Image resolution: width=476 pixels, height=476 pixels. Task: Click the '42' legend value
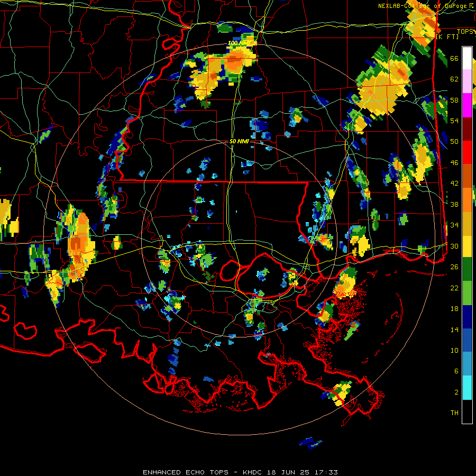click(x=454, y=184)
